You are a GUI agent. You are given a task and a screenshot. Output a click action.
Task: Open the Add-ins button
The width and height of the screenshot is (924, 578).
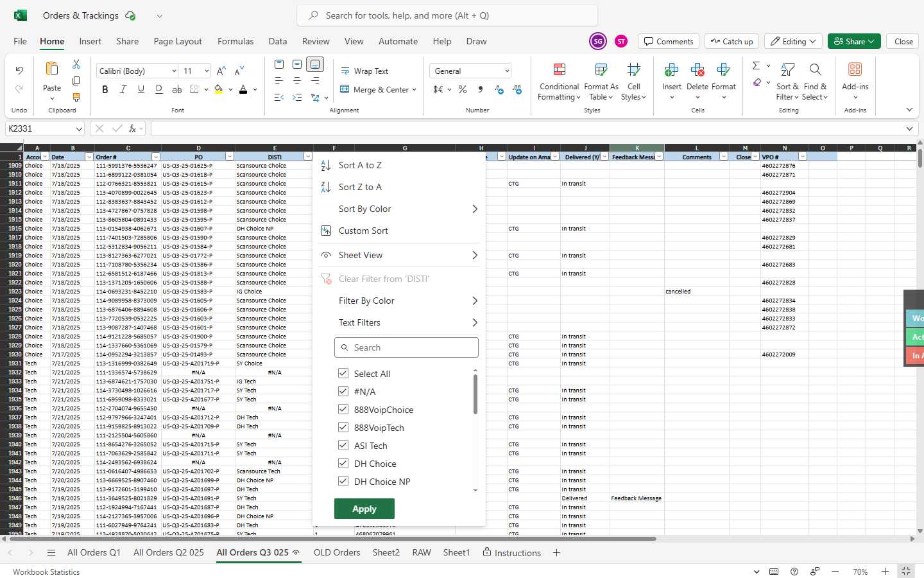pyautogui.click(x=855, y=82)
